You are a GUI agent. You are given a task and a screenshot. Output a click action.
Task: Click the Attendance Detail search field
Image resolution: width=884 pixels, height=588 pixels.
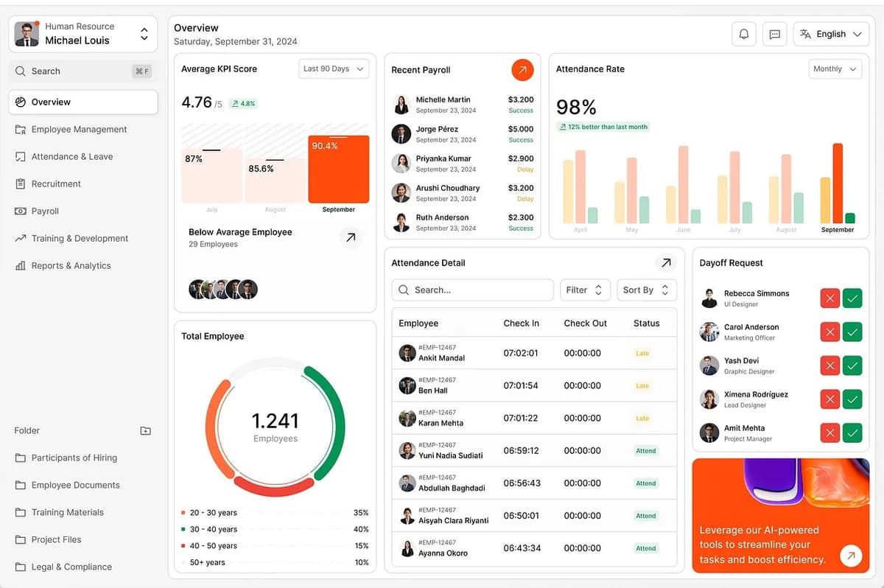pos(472,290)
